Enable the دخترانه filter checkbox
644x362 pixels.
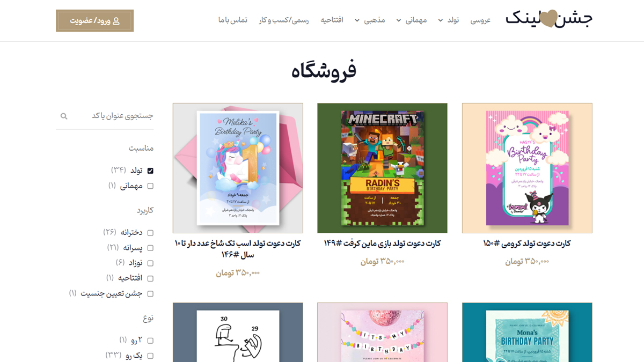[x=150, y=233]
